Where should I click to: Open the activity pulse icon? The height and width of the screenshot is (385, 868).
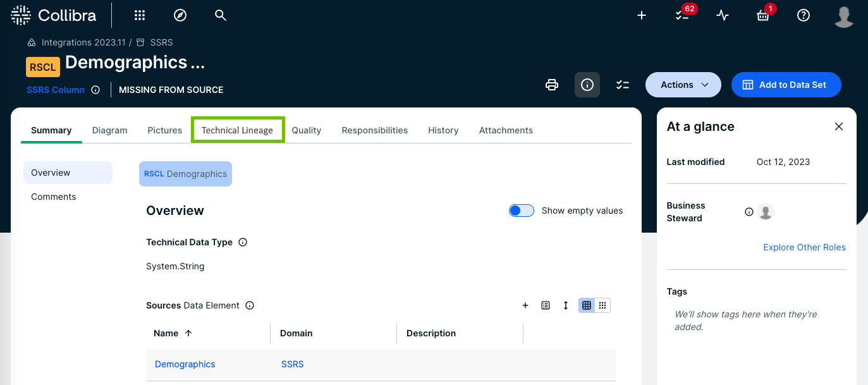723,16
